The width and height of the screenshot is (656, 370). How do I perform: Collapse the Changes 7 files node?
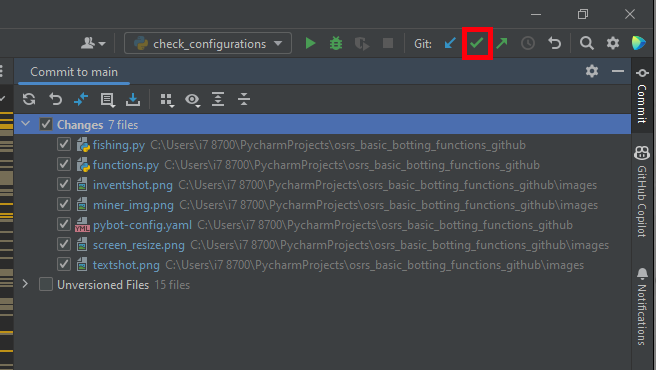point(26,124)
